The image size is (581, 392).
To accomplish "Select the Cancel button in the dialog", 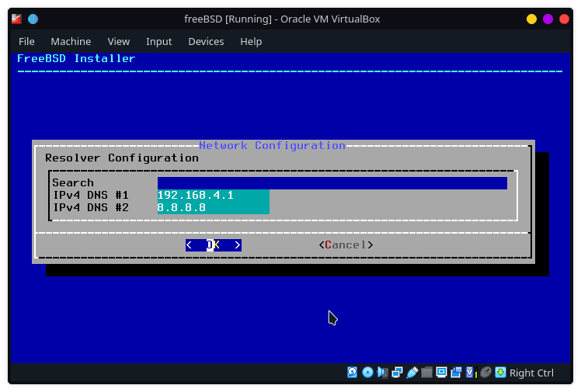I will (x=346, y=245).
